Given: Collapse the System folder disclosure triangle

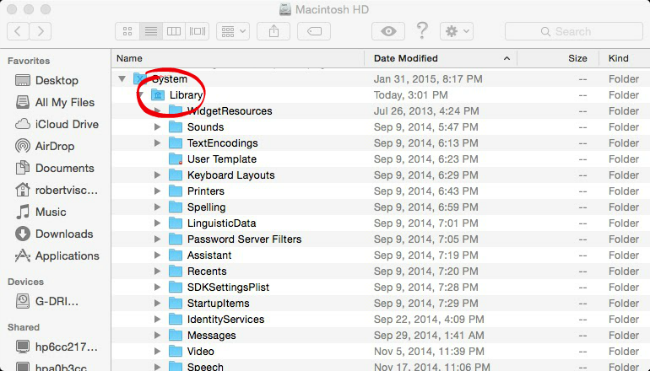Looking at the screenshot, I should coord(122,78).
